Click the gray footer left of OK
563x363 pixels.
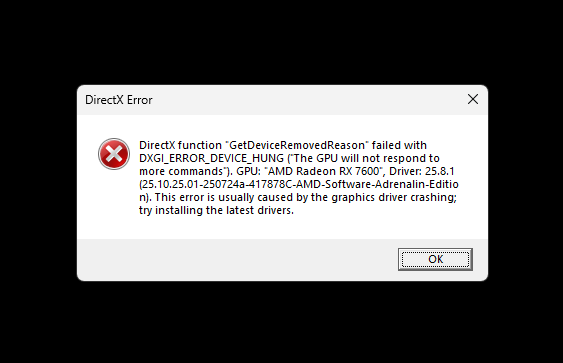pyautogui.click(x=237, y=259)
